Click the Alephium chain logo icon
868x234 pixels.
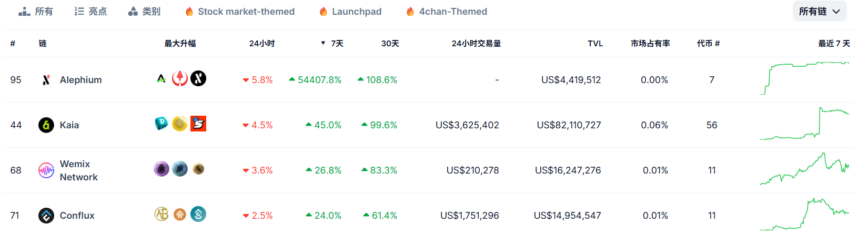(46, 80)
